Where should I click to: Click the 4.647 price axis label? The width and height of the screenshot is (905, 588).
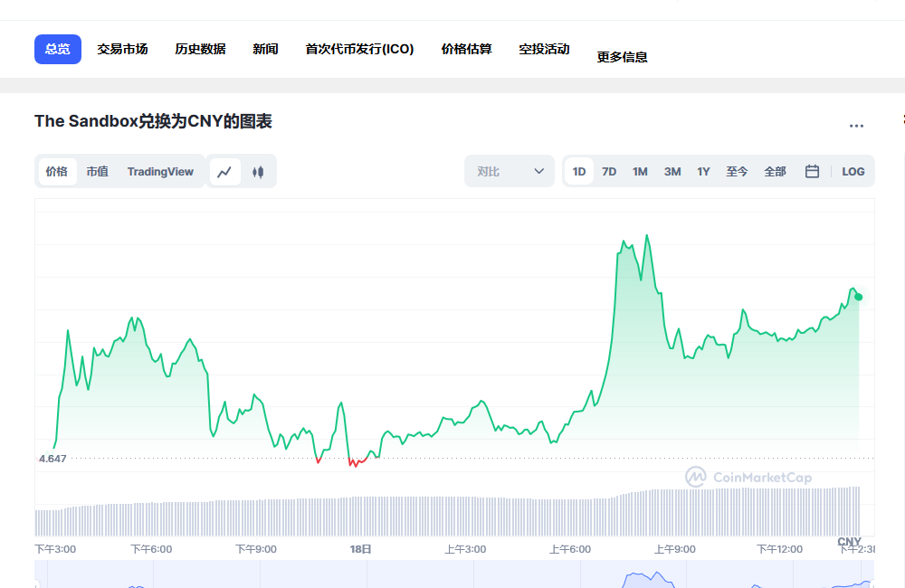(x=54, y=458)
